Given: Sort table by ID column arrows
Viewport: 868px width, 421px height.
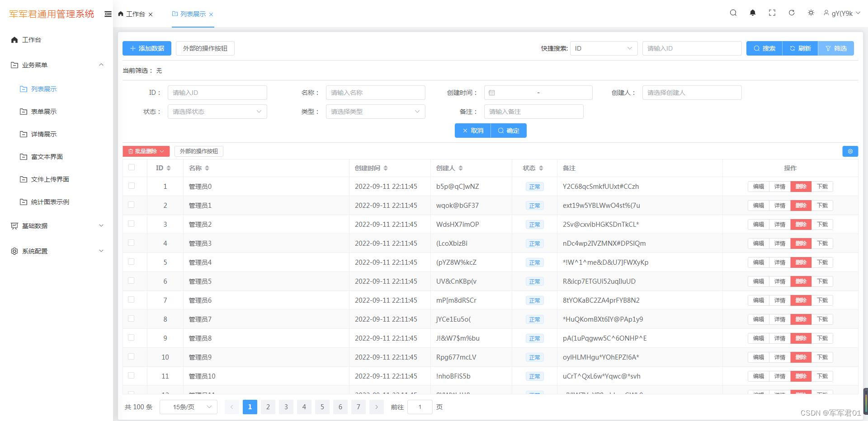Looking at the screenshot, I should pos(169,168).
